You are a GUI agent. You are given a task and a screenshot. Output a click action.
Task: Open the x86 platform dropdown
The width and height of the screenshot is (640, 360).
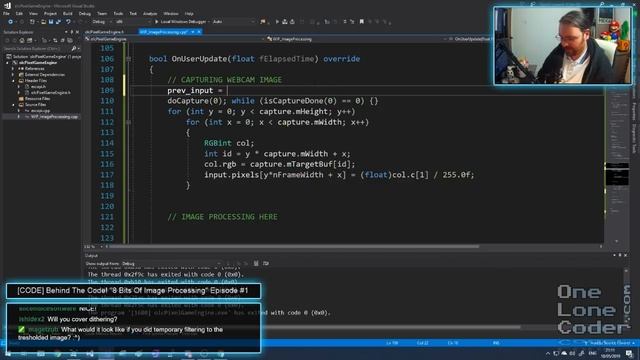pyautogui.click(x=133, y=22)
